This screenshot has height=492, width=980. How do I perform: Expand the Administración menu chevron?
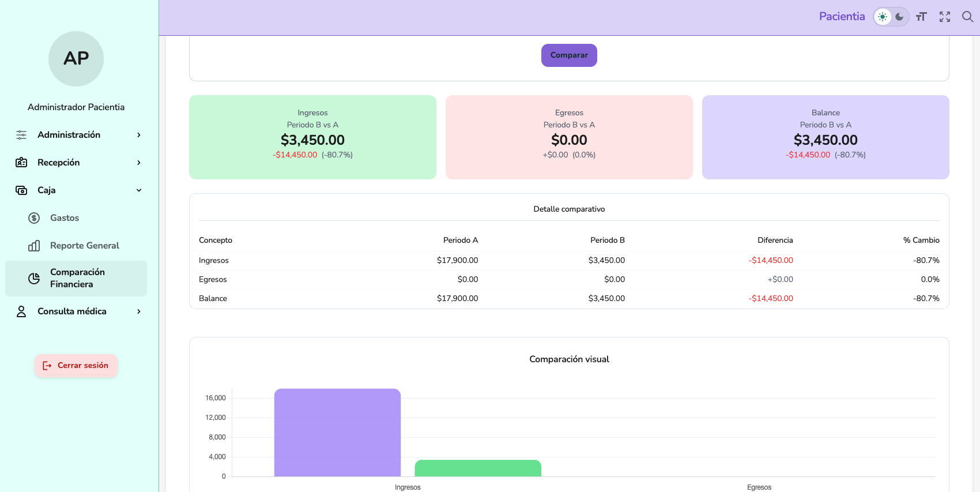pyautogui.click(x=139, y=135)
